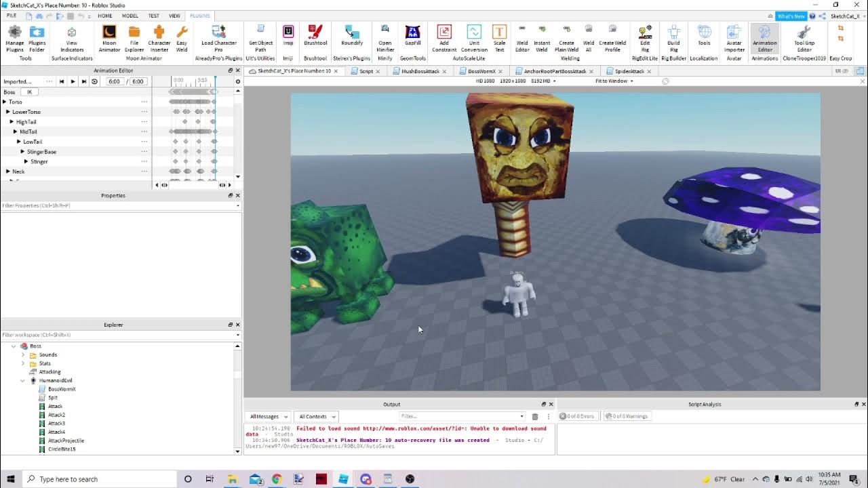Click the Get Object Path plugin
The width and height of the screenshot is (868, 488).
(x=261, y=39)
